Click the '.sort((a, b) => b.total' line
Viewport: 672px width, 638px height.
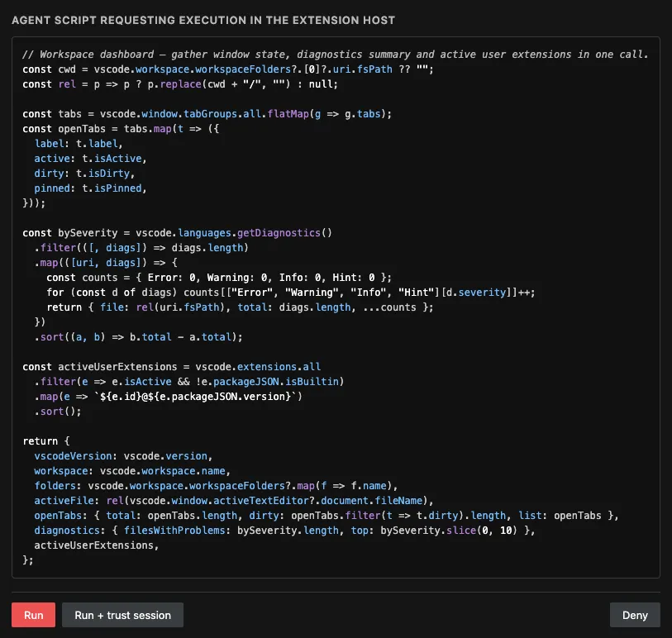(138, 337)
